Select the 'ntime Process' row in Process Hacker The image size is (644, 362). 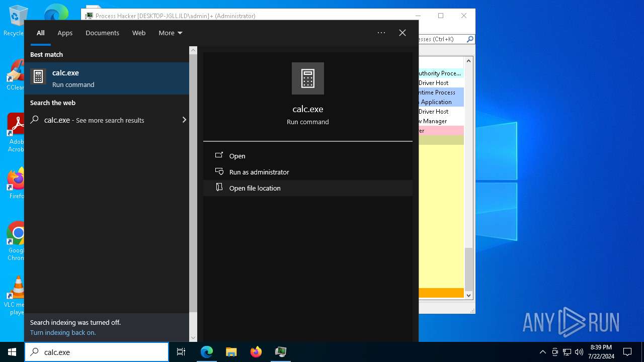(x=441, y=92)
